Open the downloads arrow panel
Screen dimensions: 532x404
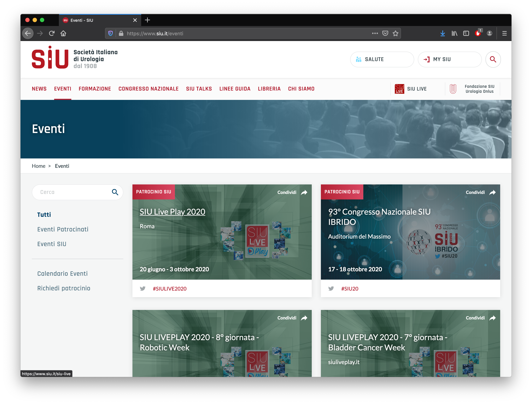pyautogui.click(x=443, y=33)
